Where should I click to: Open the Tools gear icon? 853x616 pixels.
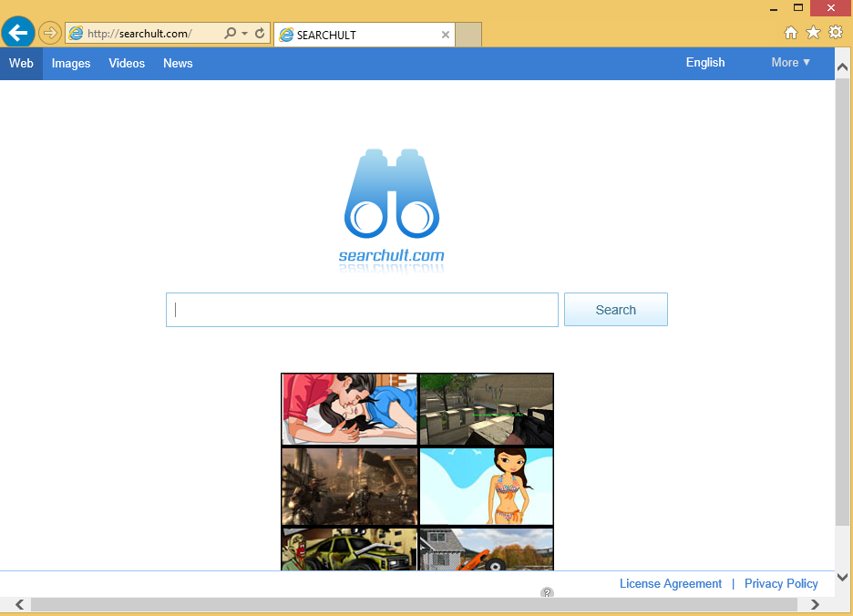836,32
